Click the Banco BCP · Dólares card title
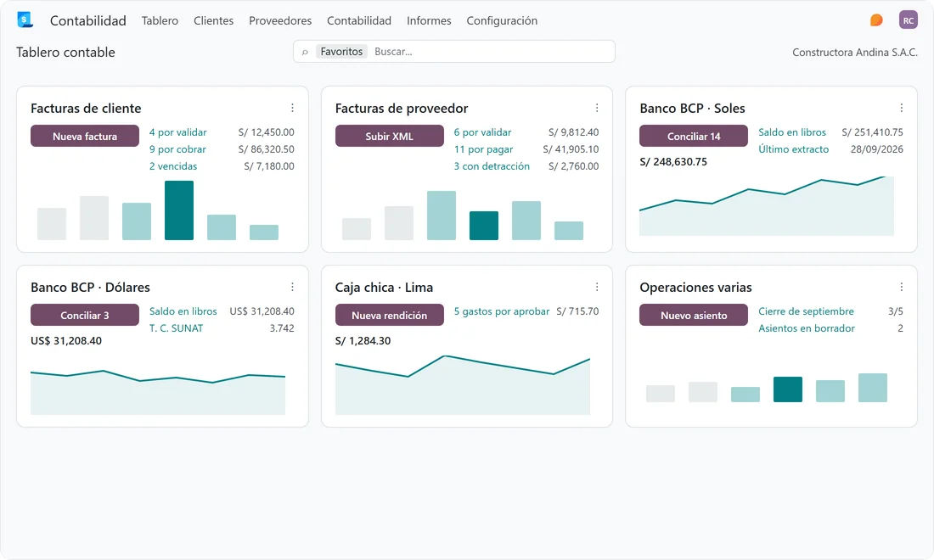934x560 pixels. (x=90, y=288)
